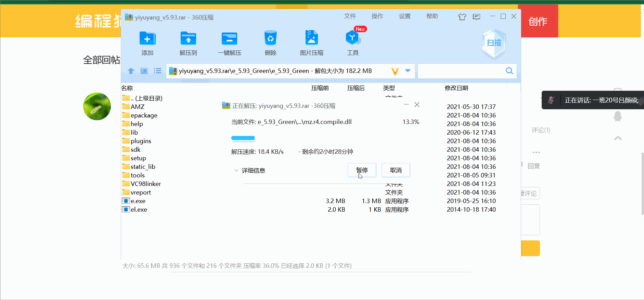Select the plugins folder

click(137, 141)
